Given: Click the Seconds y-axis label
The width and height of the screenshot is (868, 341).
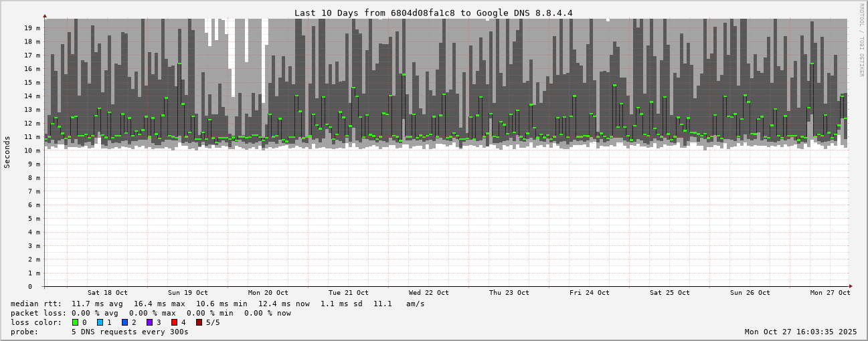Looking at the screenshot, I should [x=7, y=152].
